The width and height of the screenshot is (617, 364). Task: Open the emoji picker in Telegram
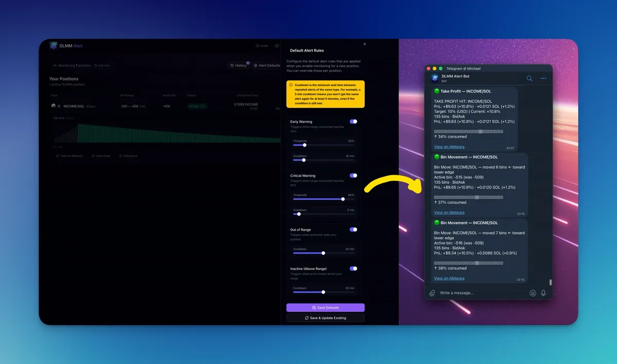(533, 293)
